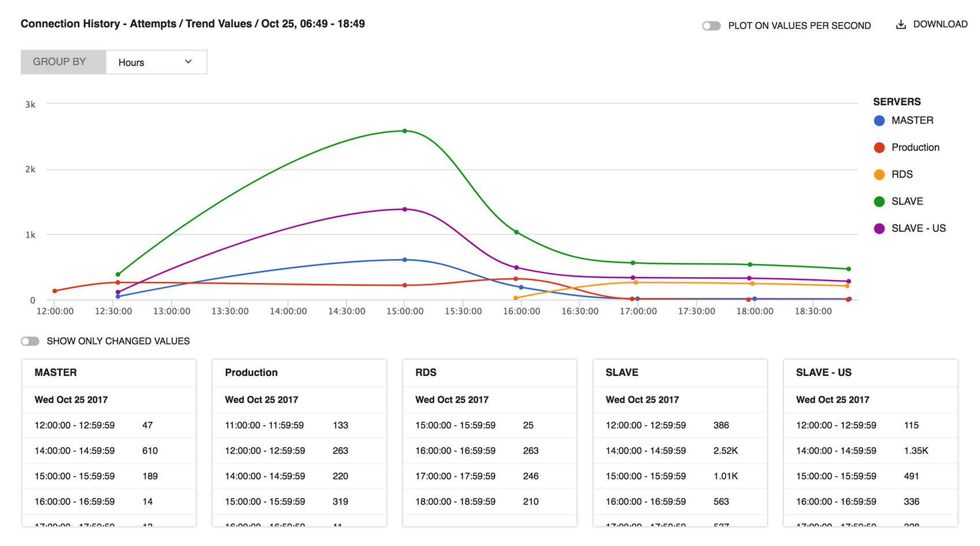Toggle Plot On Values Per Second switch

(711, 25)
